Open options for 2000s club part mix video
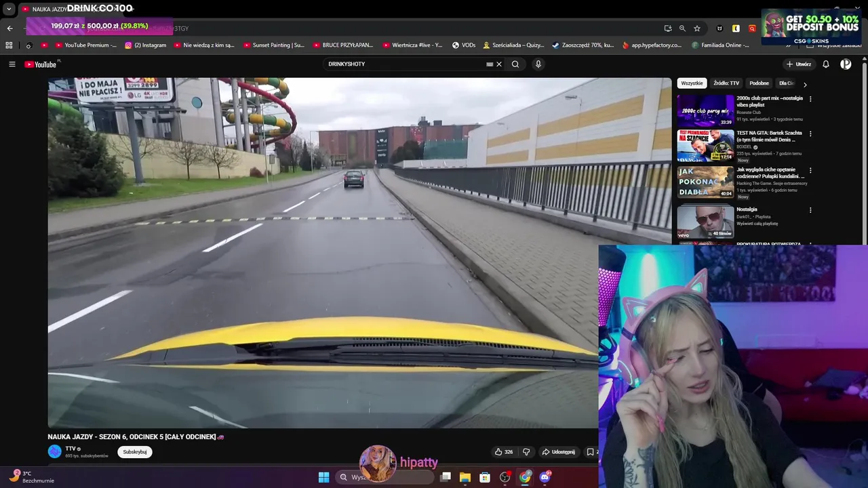The height and width of the screenshot is (488, 868). click(x=810, y=99)
